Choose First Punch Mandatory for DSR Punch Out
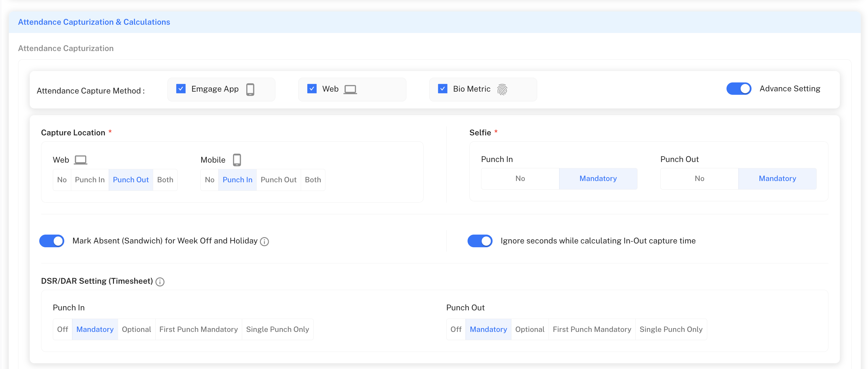 point(592,329)
